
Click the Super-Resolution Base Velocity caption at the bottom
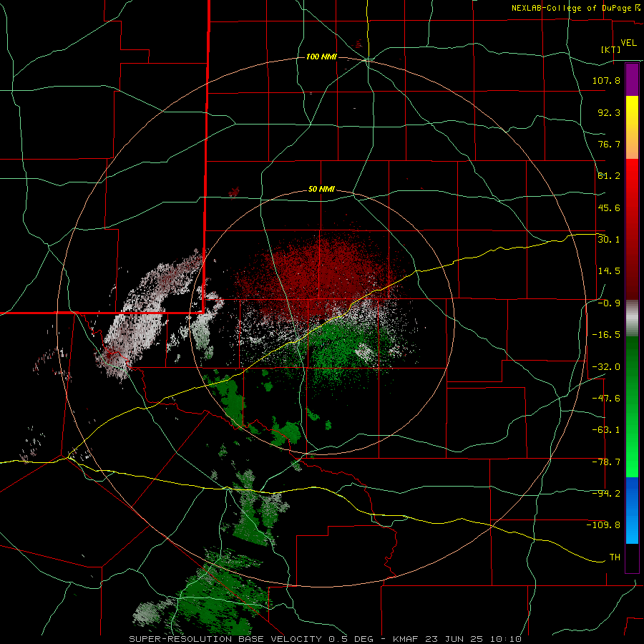(326, 639)
